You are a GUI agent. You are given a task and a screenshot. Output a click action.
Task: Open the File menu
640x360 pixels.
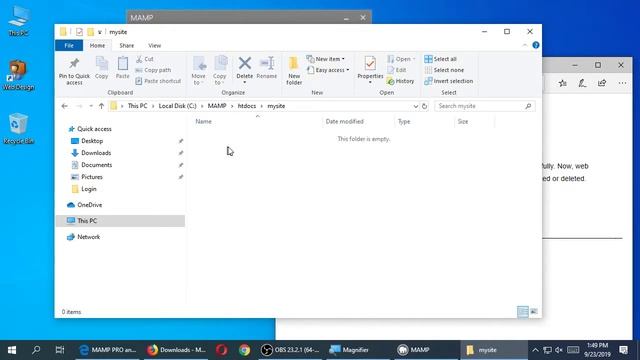pos(69,45)
